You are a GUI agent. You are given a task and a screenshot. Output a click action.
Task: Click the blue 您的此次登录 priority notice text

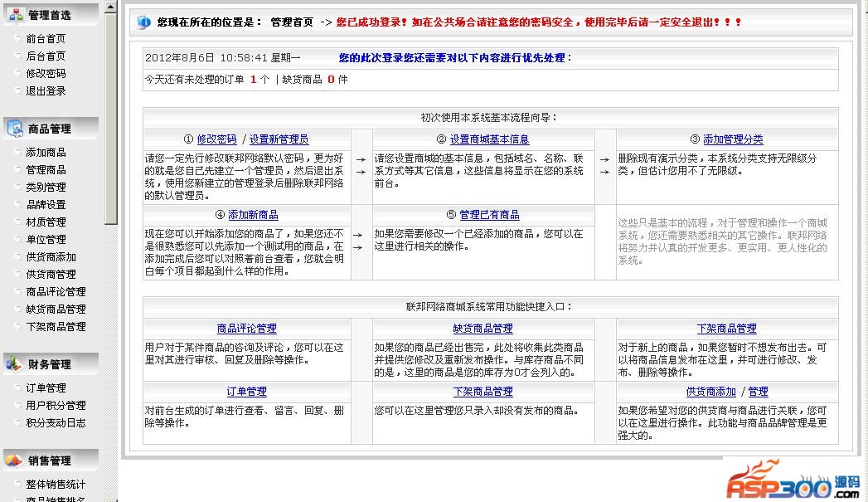point(455,57)
